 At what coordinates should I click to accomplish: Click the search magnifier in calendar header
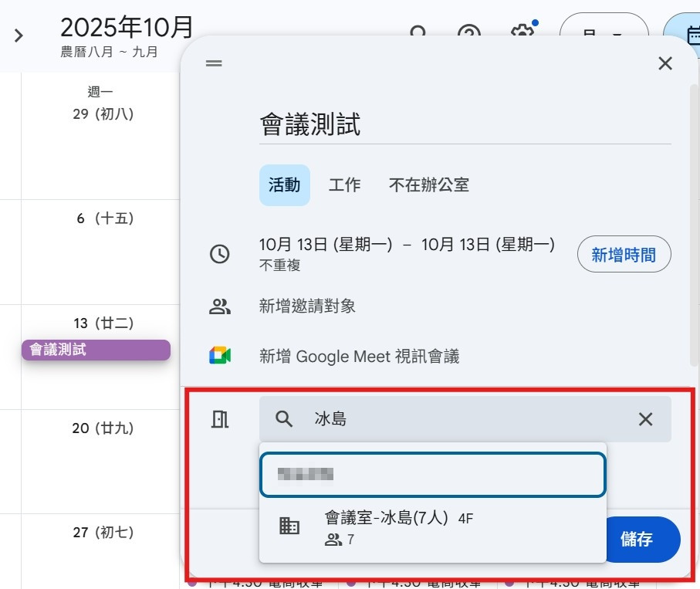418,30
